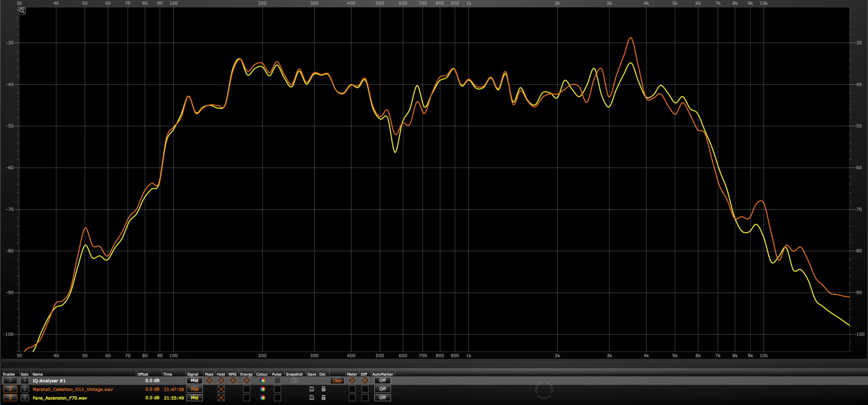Click the zoom magnifier icon on graph

point(22,11)
